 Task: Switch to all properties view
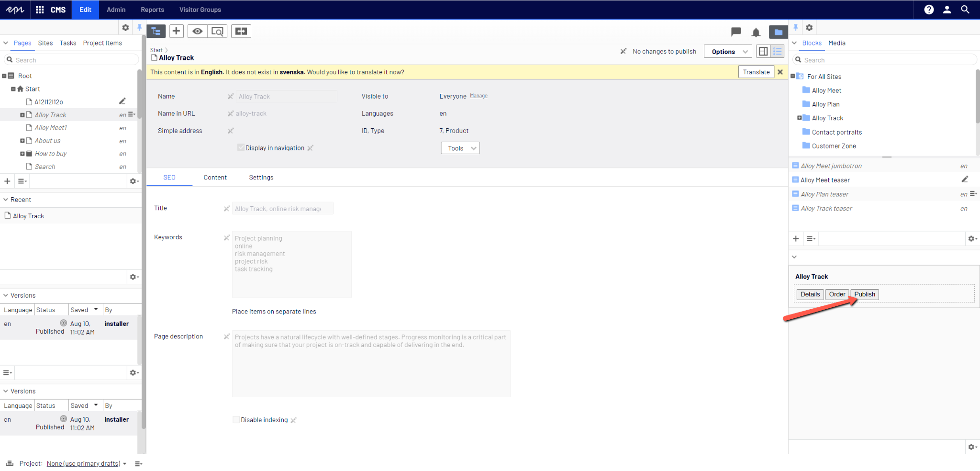(778, 51)
